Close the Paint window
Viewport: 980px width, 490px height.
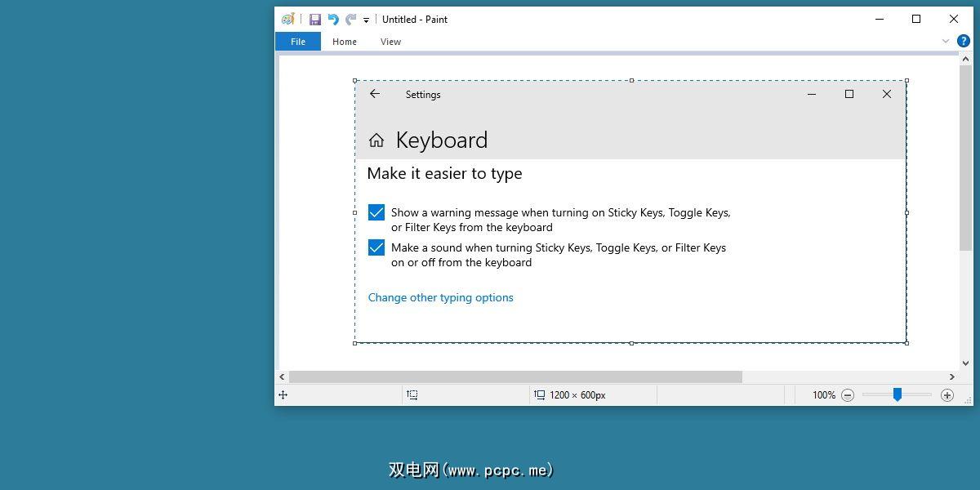[x=953, y=19]
